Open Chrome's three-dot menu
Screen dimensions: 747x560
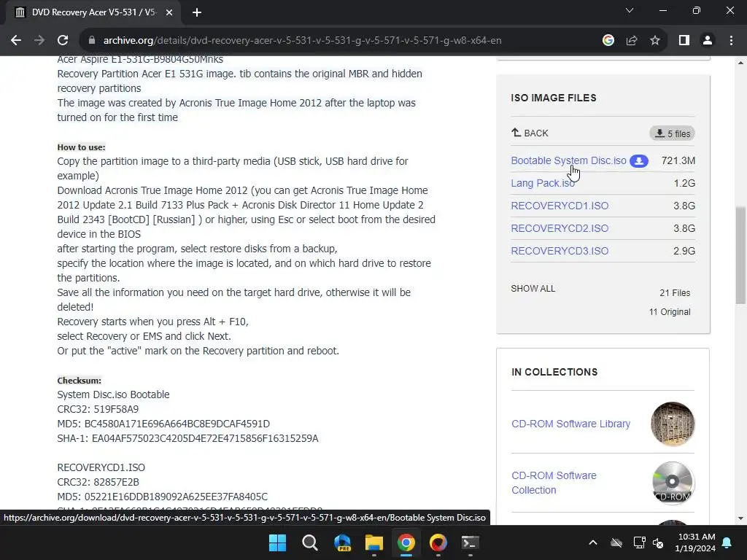pos(731,41)
